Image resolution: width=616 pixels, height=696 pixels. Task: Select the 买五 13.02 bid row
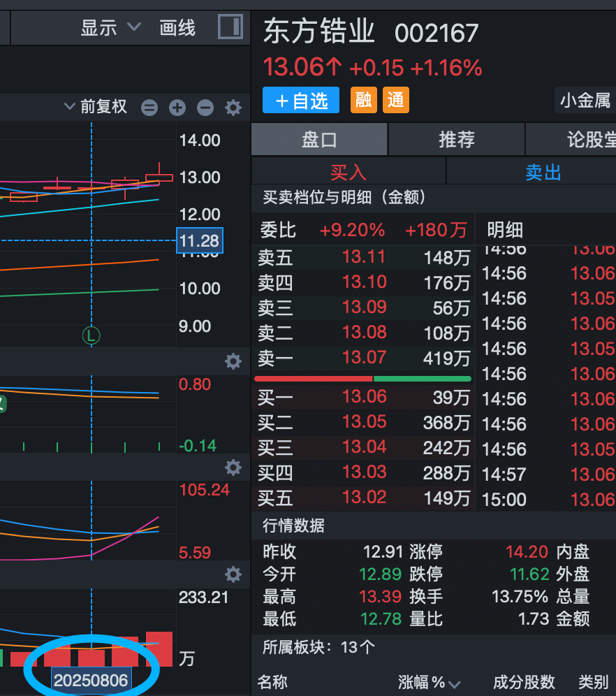363,498
